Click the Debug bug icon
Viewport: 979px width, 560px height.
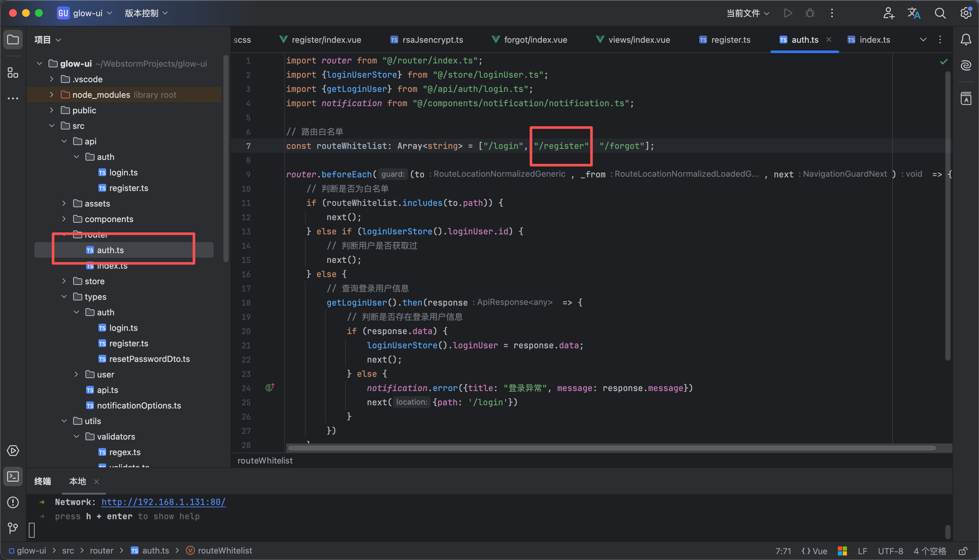[810, 13]
